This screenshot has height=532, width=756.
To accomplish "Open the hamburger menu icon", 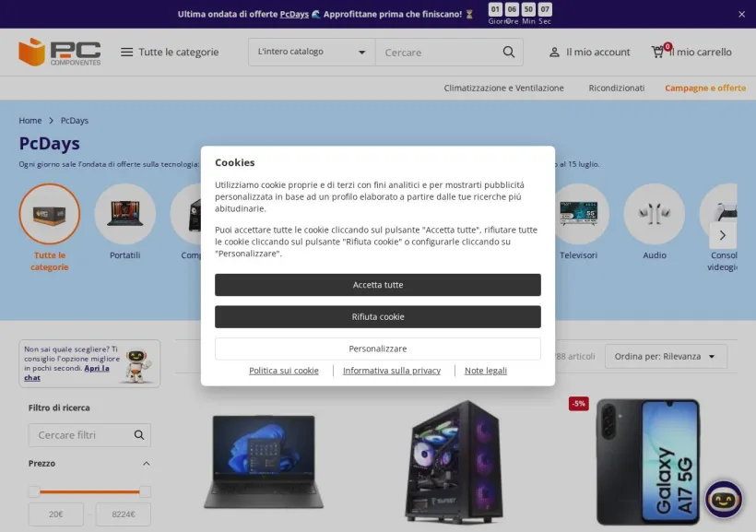I will point(127,52).
